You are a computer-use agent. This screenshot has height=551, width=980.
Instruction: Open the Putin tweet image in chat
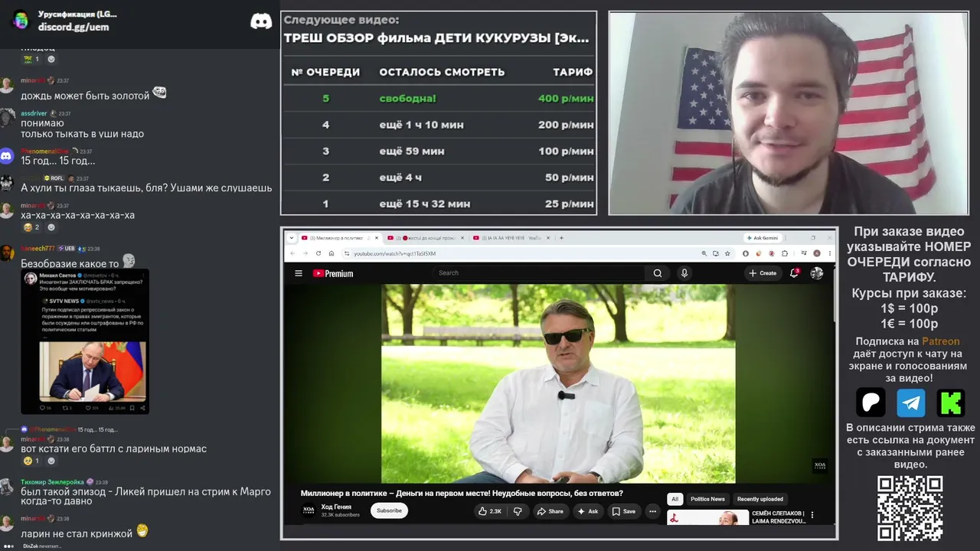tap(85, 341)
